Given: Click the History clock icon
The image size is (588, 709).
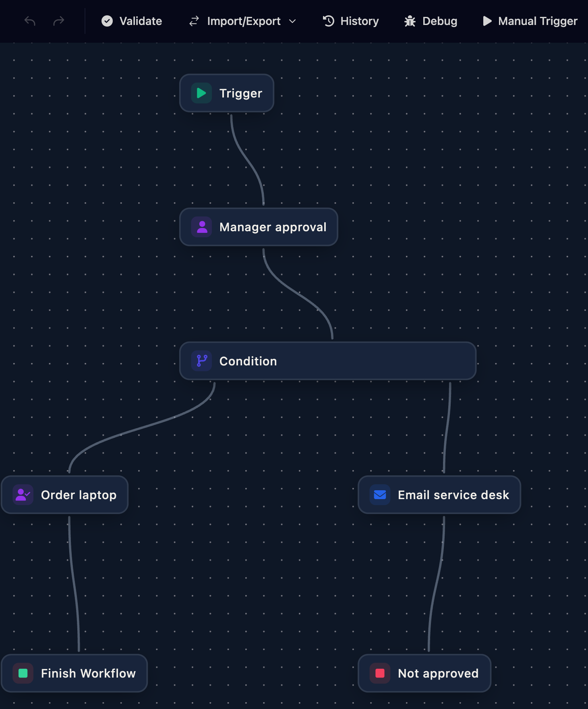Looking at the screenshot, I should (x=329, y=21).
